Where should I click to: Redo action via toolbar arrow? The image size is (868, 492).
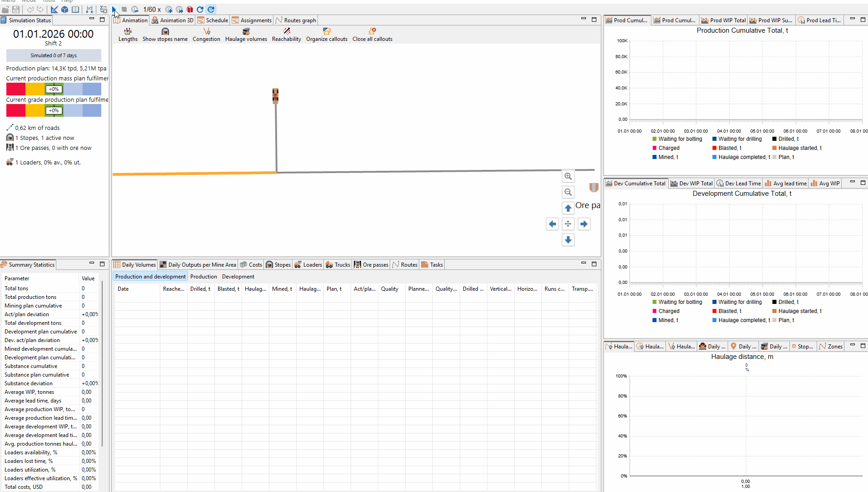(x=40, y=9)
